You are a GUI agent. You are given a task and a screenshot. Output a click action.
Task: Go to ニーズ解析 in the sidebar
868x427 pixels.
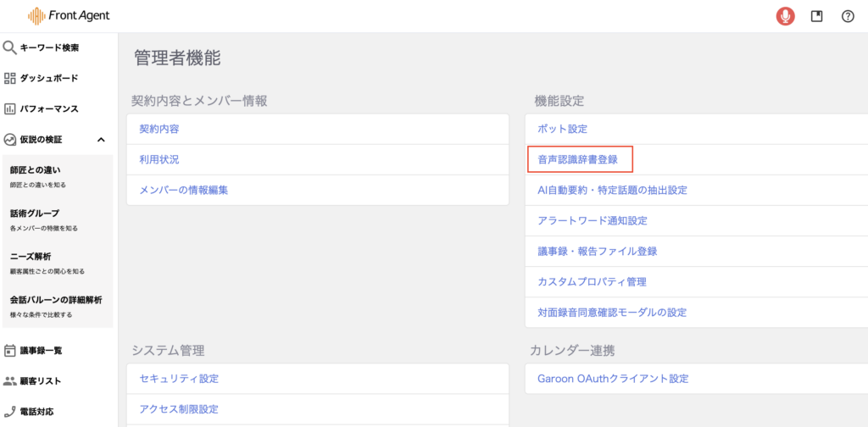(x=31, y=256)
